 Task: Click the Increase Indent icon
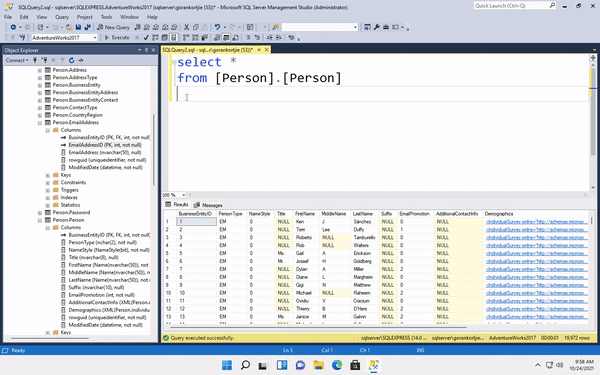point(279,38)
